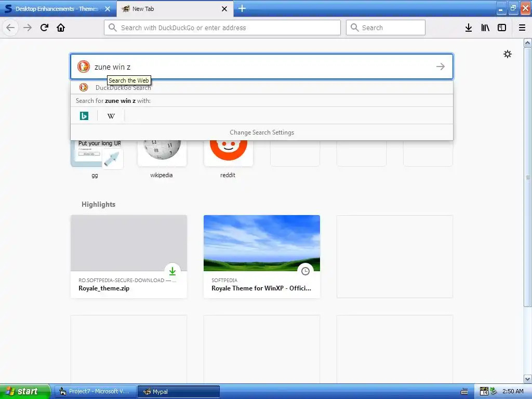
Task: Click the Mypal taskbar button
Action: [179, 391]
